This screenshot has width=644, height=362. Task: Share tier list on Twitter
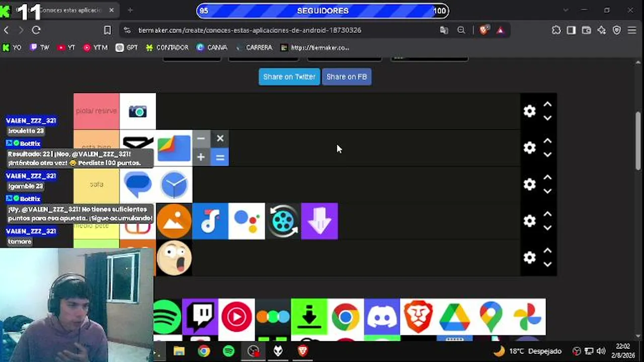[x=289, y=77]
